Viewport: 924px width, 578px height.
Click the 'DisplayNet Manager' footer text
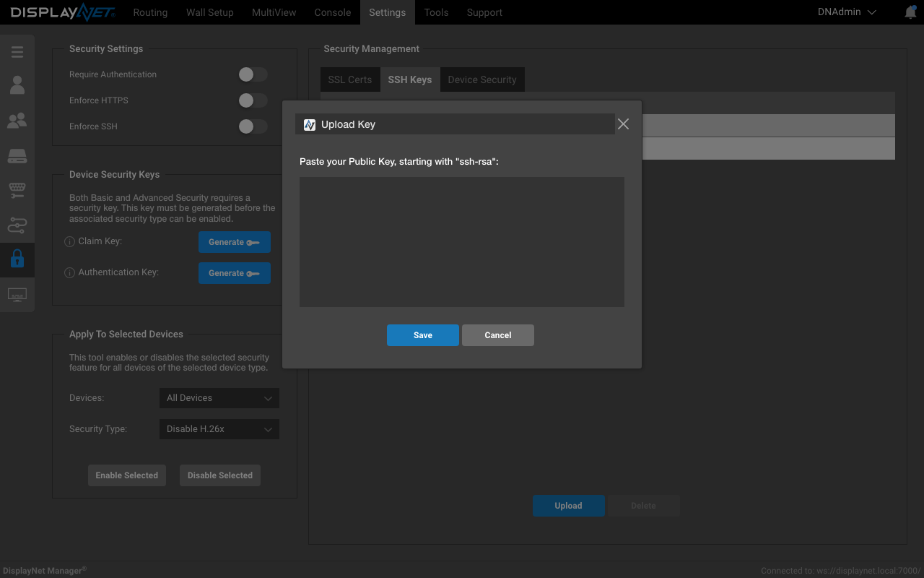[44, 570]
